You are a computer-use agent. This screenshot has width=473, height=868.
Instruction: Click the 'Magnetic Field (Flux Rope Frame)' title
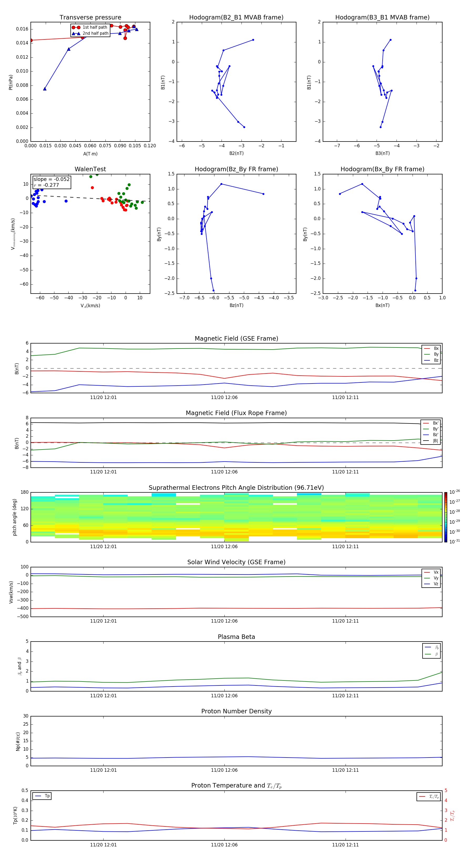[x=236, y=413]
